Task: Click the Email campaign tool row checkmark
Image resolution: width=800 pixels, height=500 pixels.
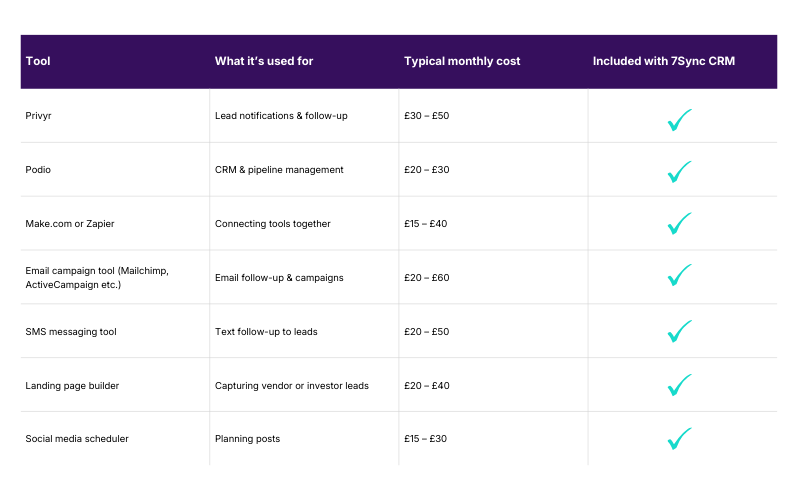Action: 680,275
